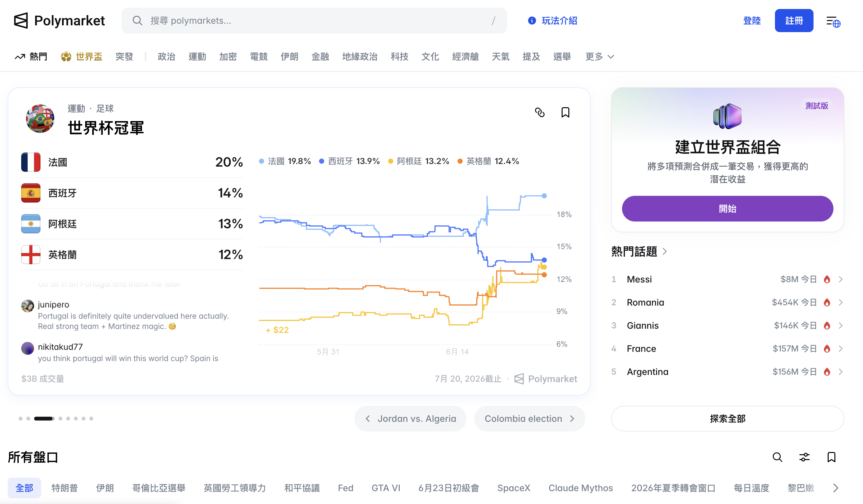Click the 開始 button
Screen dimensions: 863x504
(727, 209)
